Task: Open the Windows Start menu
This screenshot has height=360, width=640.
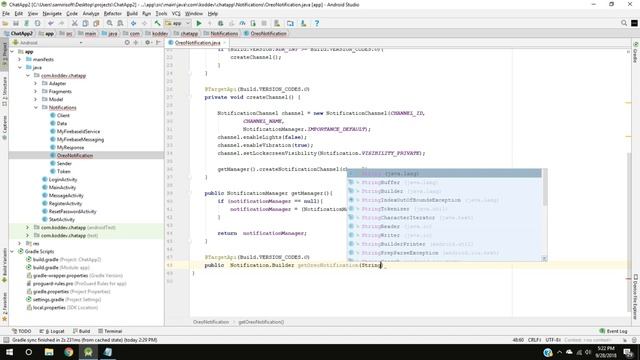Action: coord(9,352)
